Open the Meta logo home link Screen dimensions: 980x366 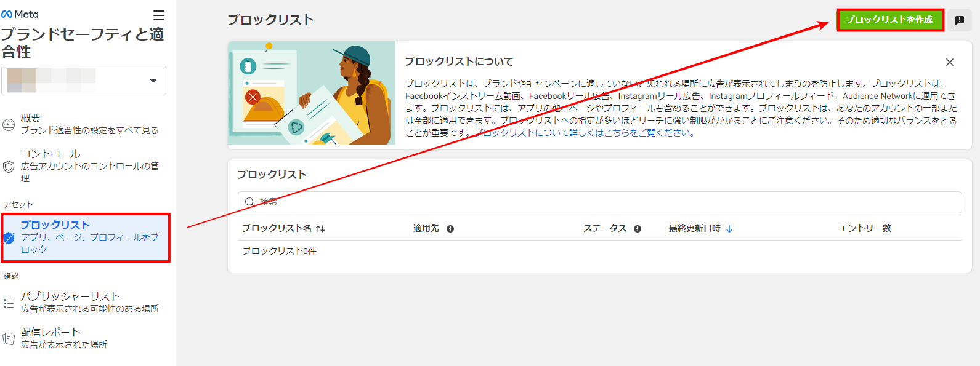[x=20, y=14]
